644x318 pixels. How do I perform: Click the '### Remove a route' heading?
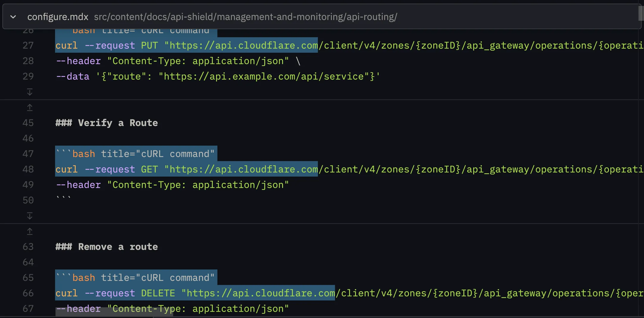pos(107,247)
